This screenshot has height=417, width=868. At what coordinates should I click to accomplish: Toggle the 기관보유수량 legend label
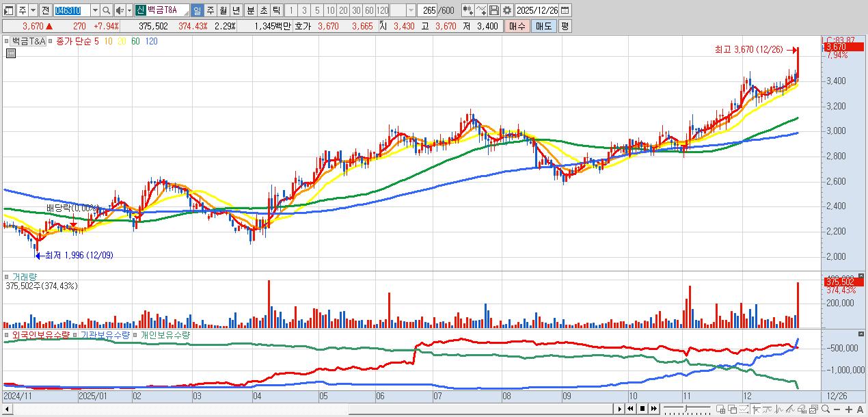pos(105,335)
